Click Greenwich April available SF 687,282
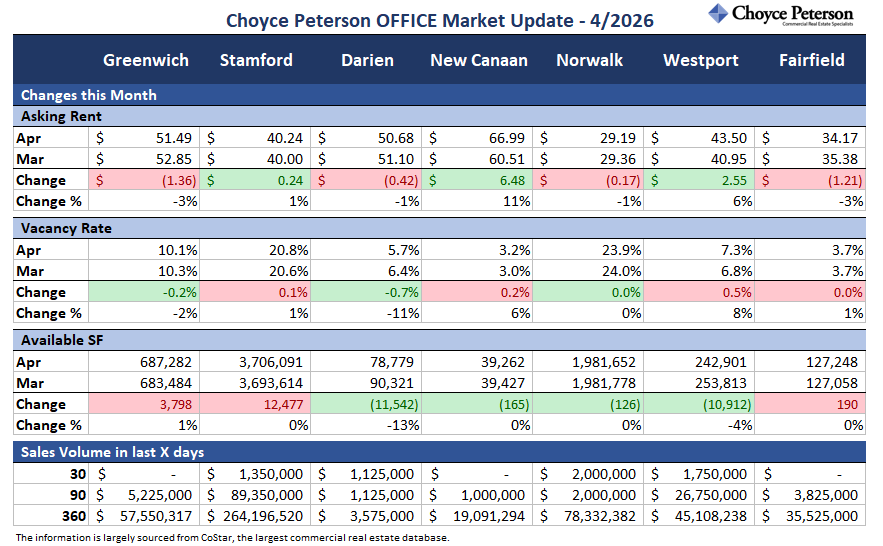 tap(166, 362)
